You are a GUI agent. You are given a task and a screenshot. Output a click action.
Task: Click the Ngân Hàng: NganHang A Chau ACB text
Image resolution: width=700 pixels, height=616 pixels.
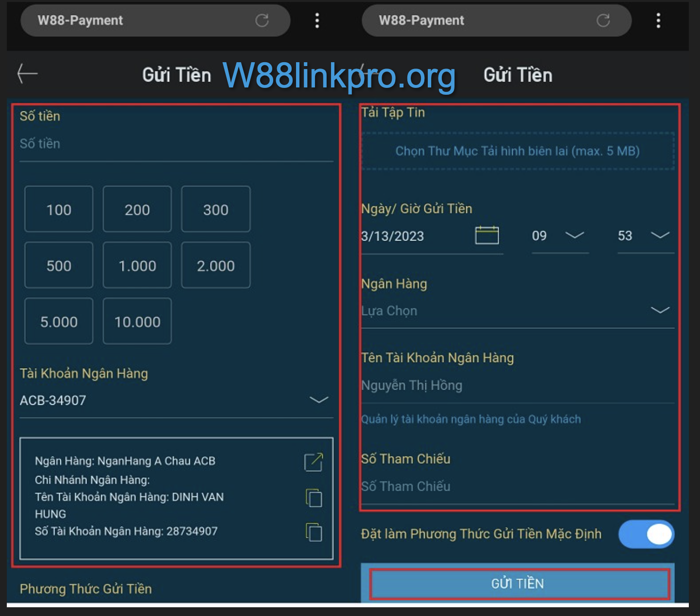coord(125,461)
